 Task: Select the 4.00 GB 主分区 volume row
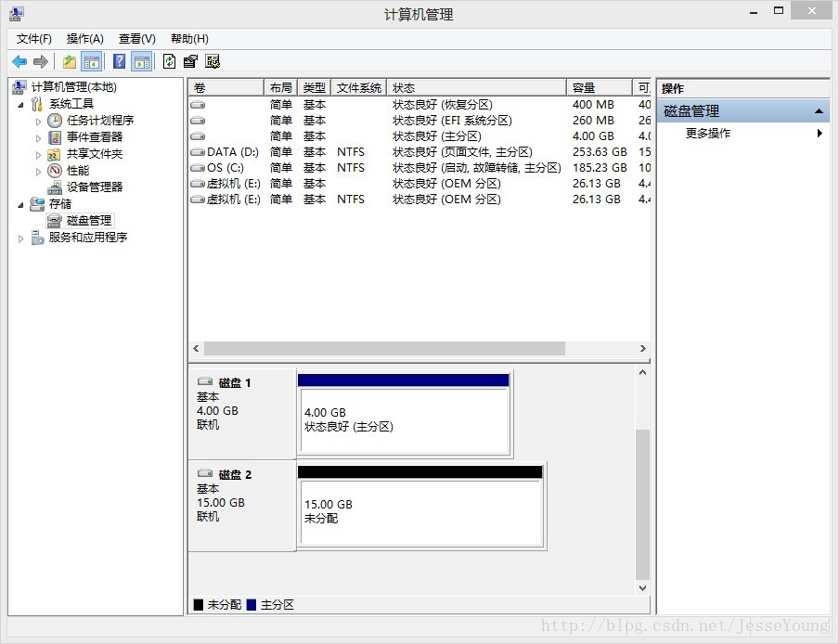[419, 135]
